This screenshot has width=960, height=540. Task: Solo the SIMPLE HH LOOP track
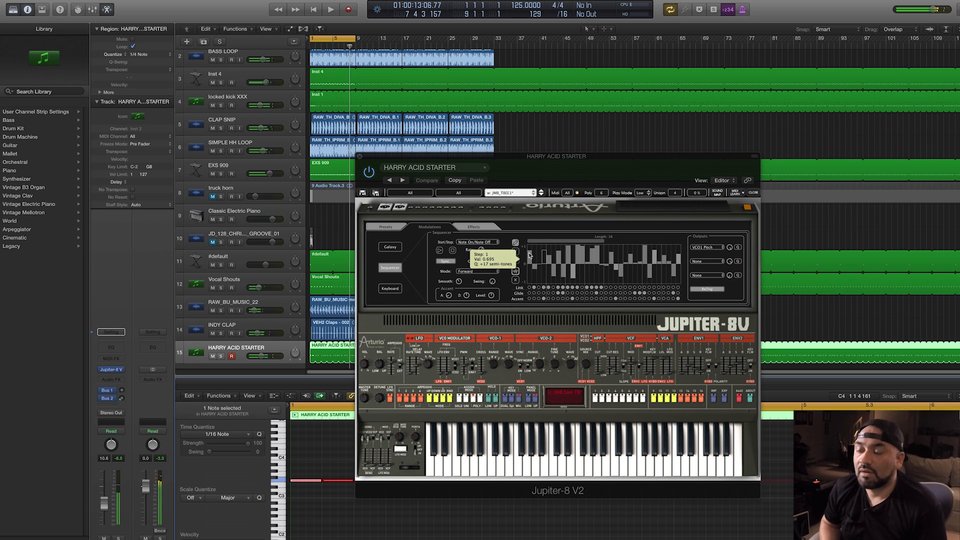pos(221,151)
